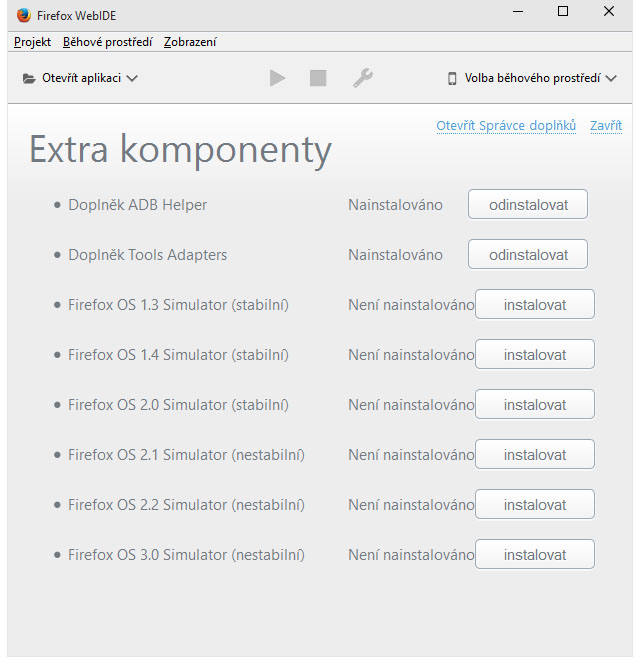Click the play (run app) icon
640x664 pixels.
tap(277, 78)
